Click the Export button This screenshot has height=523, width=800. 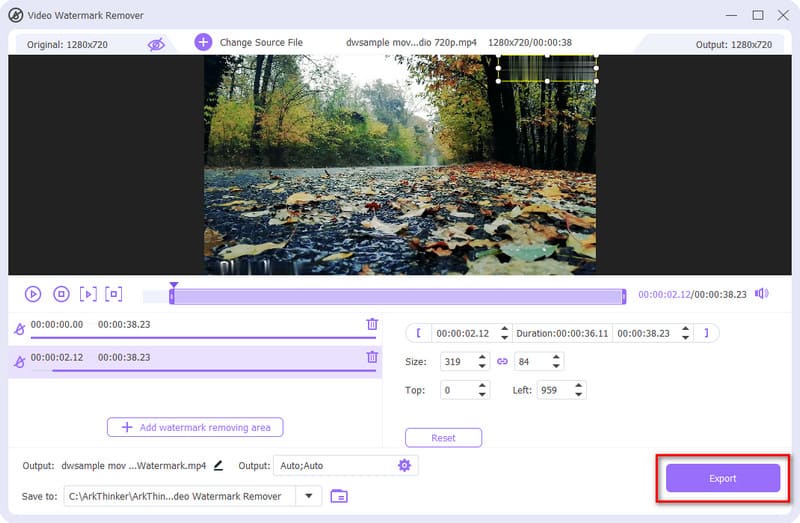722,478
